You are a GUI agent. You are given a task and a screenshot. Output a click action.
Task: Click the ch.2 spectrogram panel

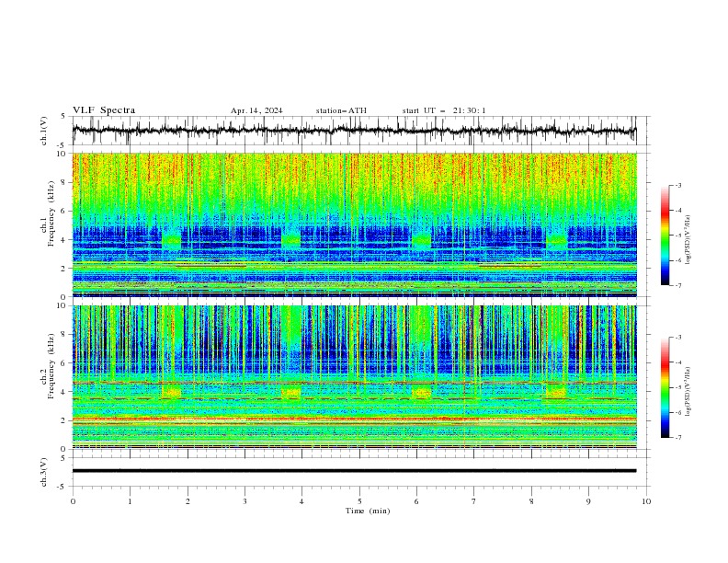click(354, 377)
